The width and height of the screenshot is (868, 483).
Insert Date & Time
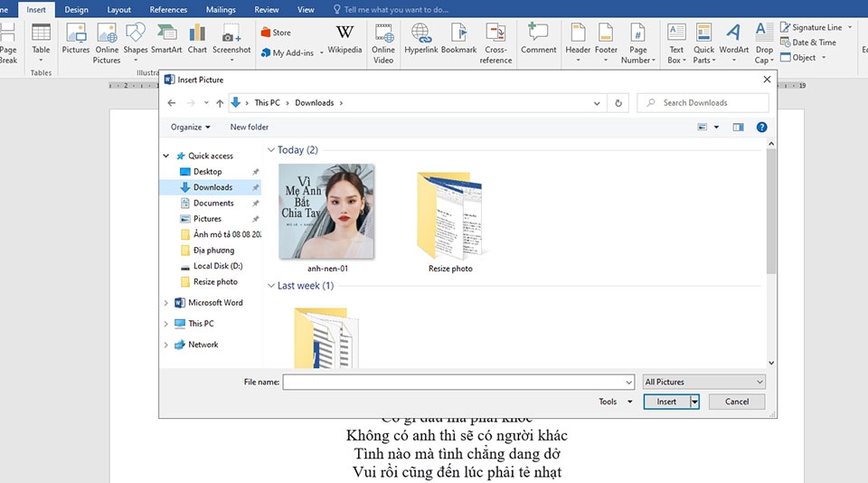(808, 43)
